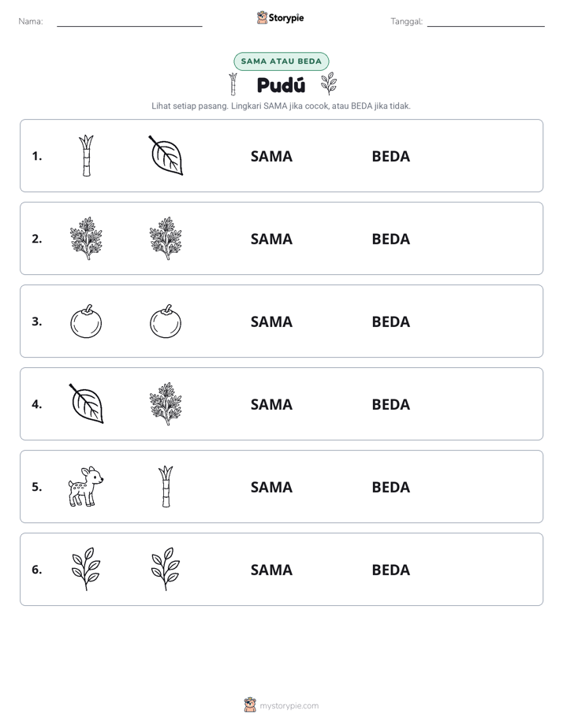The image size is (563, 728).
Task: Choose BEDA for row 1
Action: [x=391, y=157]
